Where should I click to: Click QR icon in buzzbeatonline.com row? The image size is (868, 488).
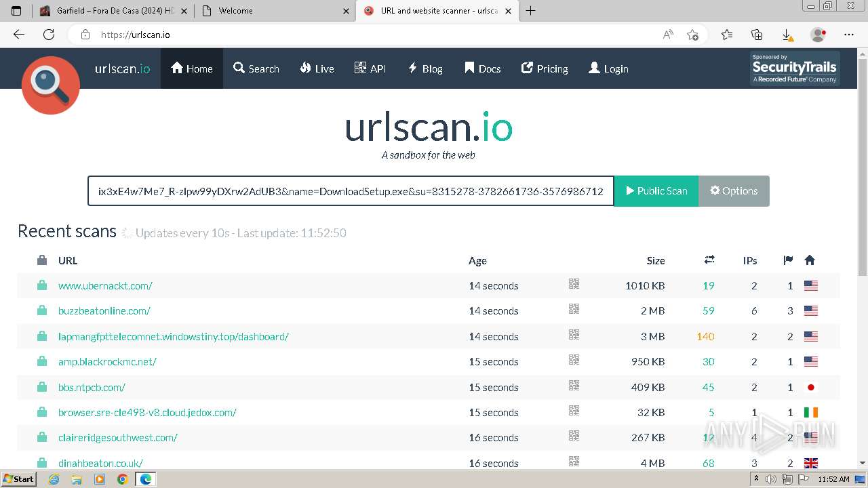[x=574, y=310]
